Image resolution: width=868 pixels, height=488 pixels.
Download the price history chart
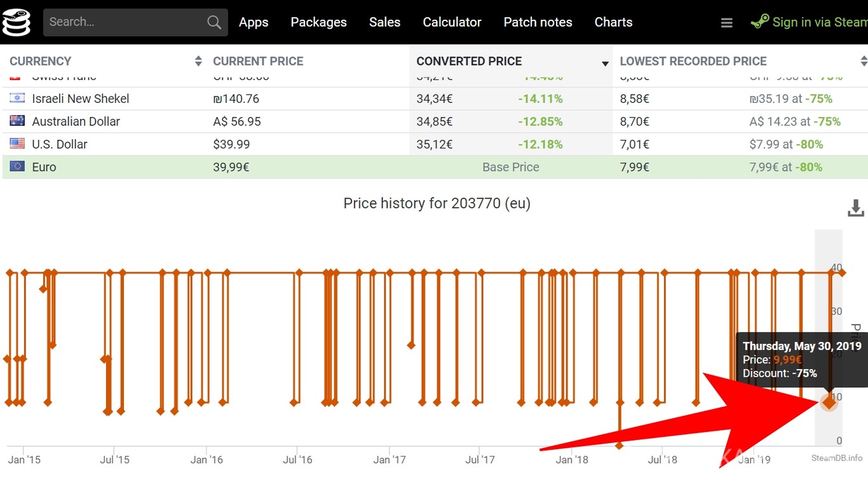pyautogui.click(x=856, y=208)
